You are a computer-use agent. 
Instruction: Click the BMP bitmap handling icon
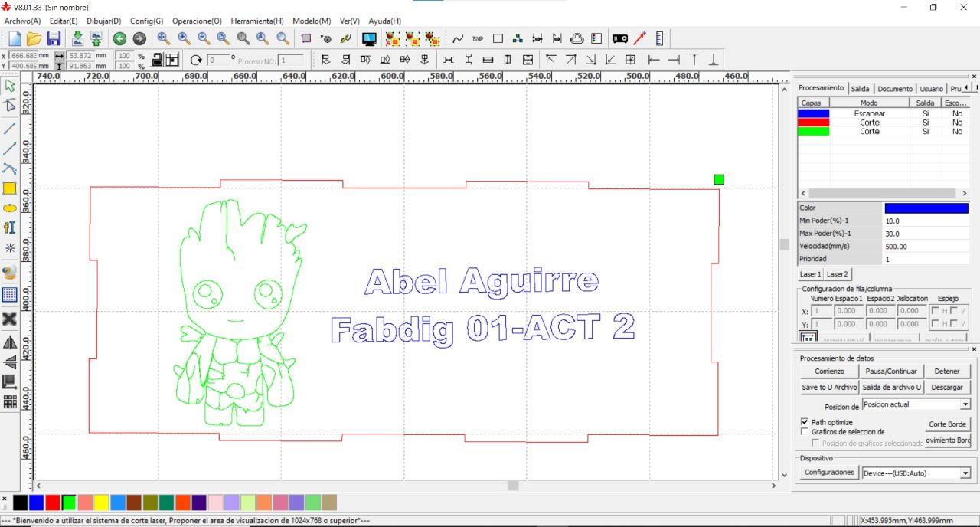click(478, 38)
